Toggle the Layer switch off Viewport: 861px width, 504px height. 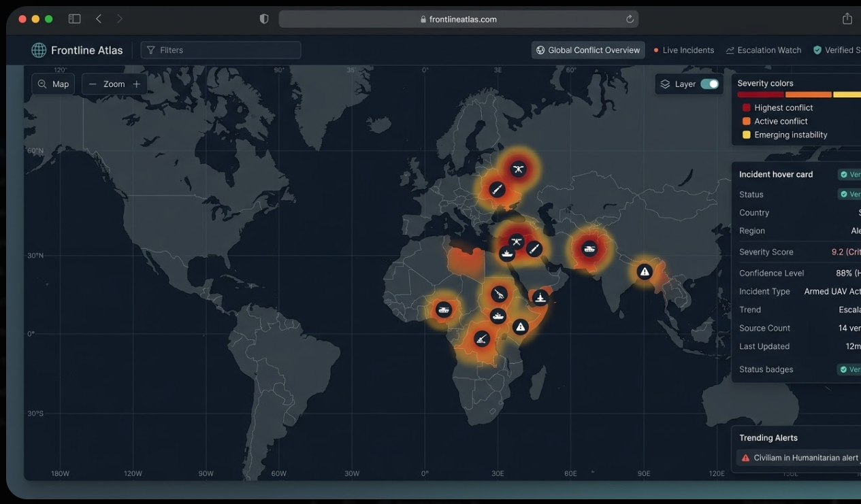point(709,84)
